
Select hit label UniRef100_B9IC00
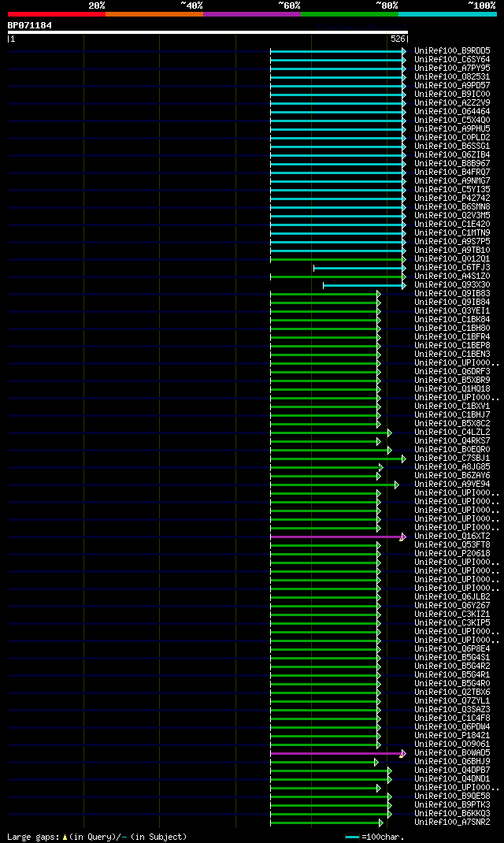click(452, 94)
